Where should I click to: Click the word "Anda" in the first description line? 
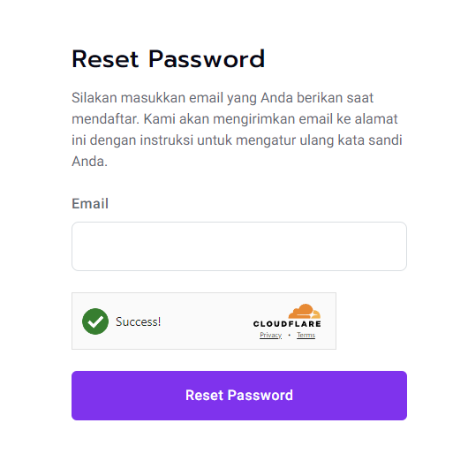(276, 98)
